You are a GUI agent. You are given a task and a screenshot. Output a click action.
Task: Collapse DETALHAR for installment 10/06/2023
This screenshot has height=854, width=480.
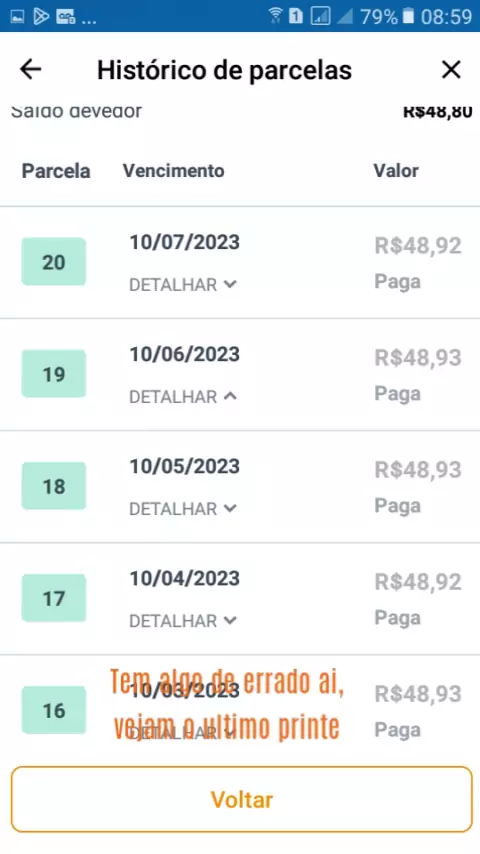point(183,396)
